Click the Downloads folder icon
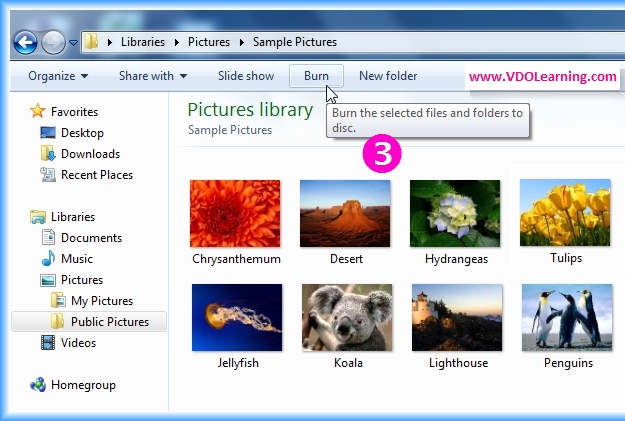625x421 pixels. tap(48, 153)
